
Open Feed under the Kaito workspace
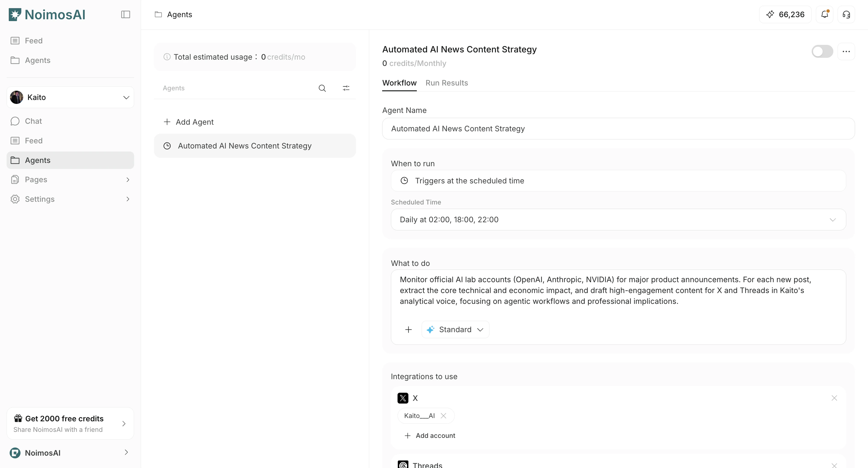pyautogui.click(x=70, y=141)
